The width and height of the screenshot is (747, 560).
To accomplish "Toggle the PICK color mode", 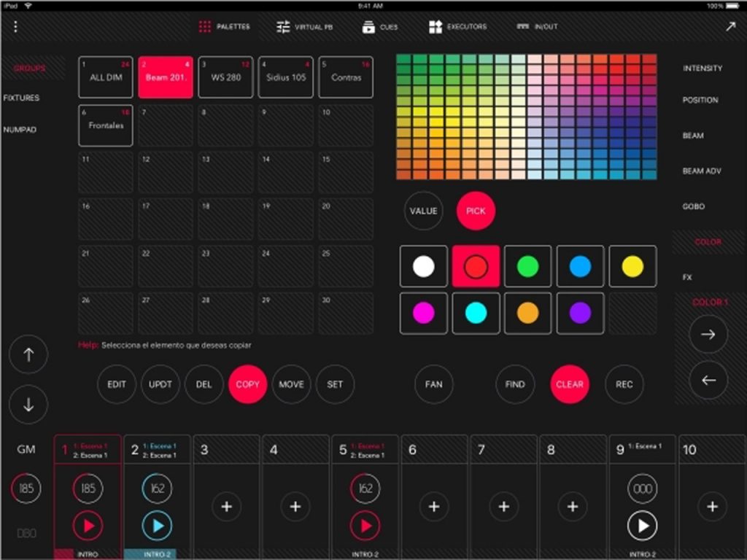I will coord(476,211).
